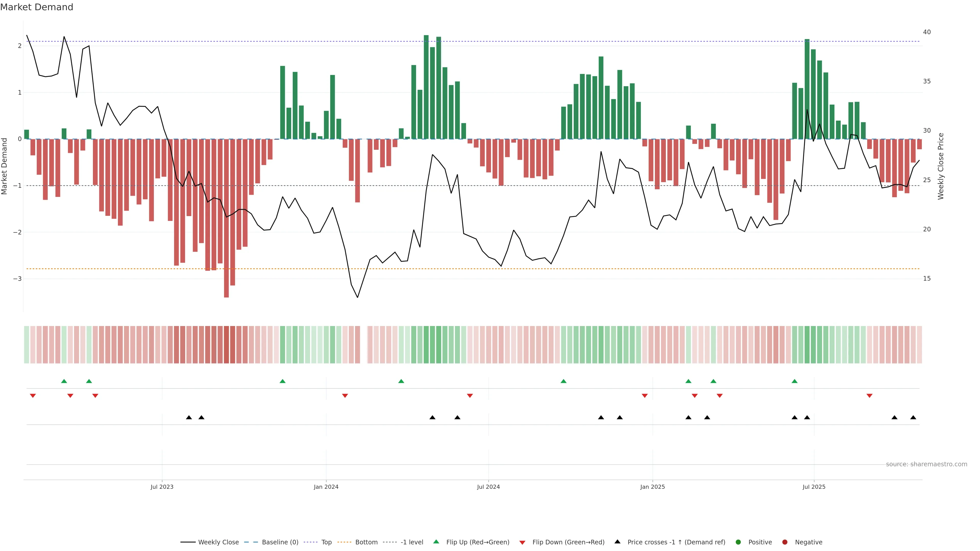Click the red Flip Down legend triangle
The width and height of the screenshot is (980, 551).
[x=522, y=543]
